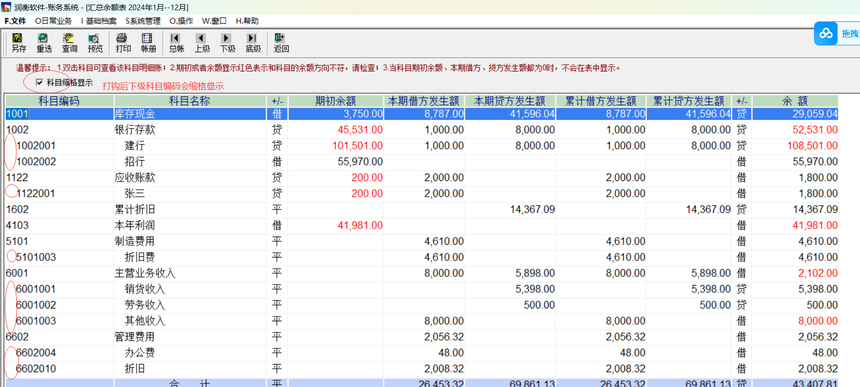Click balance 29,059.04 in 库存现金 row
The image size is (860, 387).
pos(815,114)
